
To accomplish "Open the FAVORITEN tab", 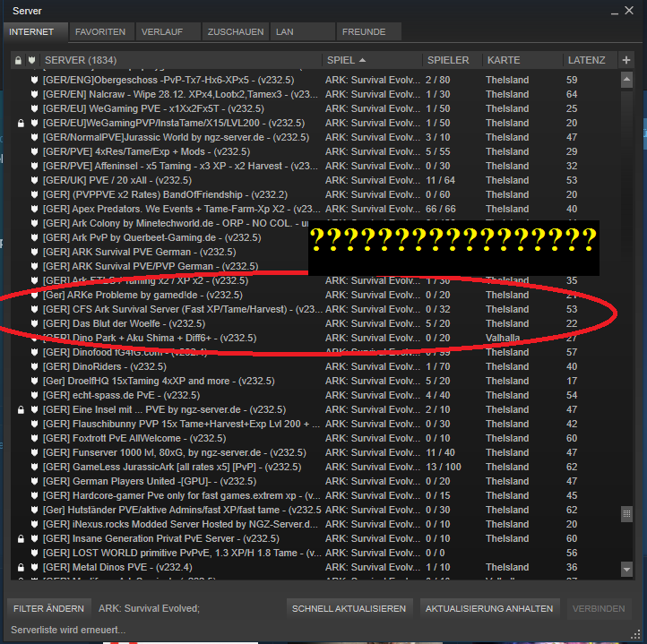I will point(101,31).
